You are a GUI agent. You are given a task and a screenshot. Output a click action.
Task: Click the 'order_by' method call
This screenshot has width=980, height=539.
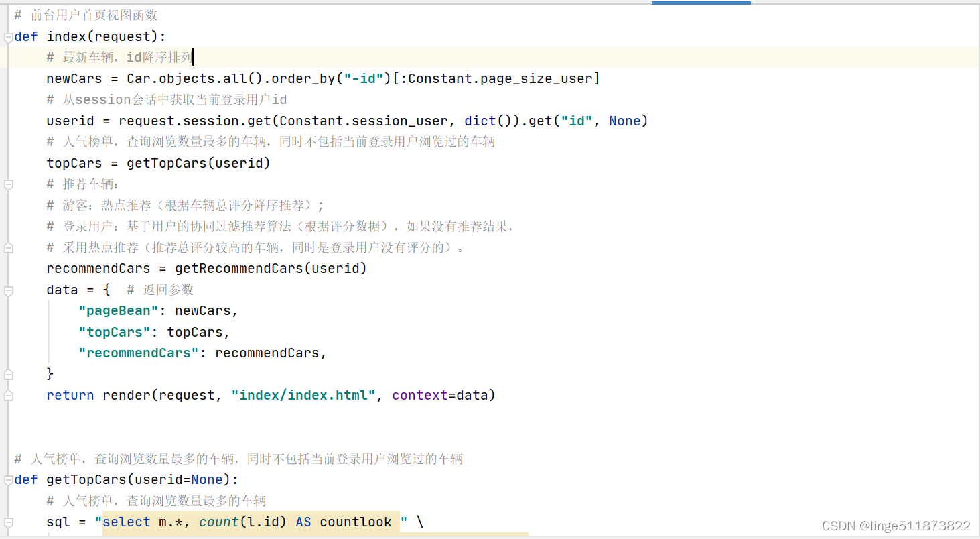click(x=303, y=78)
